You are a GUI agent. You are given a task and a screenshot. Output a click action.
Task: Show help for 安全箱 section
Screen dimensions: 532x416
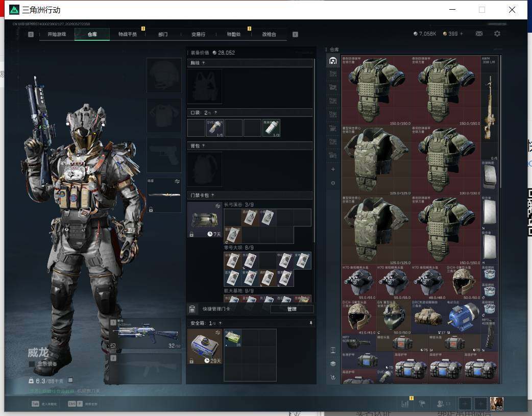(220, 323)
